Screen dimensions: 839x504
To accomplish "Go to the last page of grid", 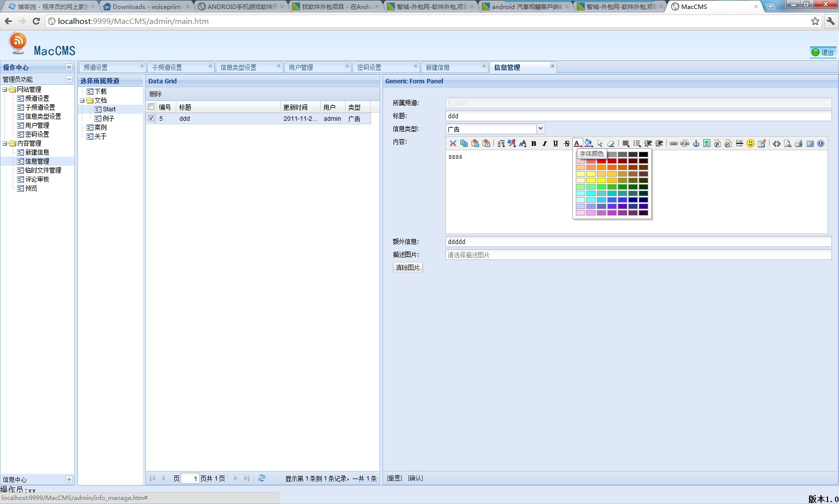I will [x=247, y=478].
